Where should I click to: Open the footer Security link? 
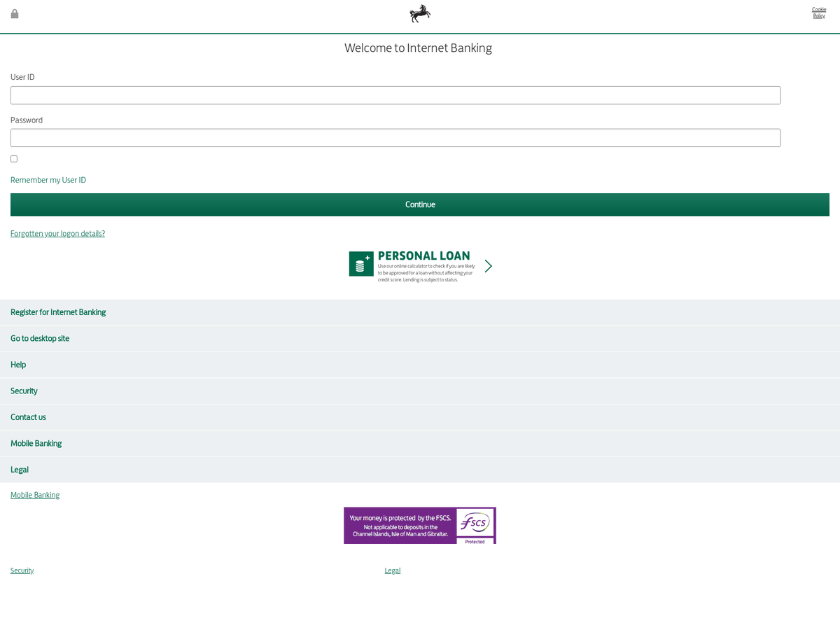22,570
